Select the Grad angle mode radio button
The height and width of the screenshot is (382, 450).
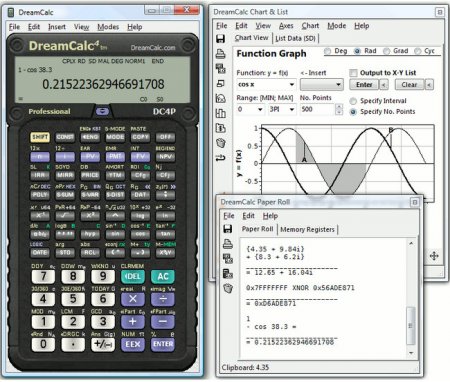coord(387,51)
